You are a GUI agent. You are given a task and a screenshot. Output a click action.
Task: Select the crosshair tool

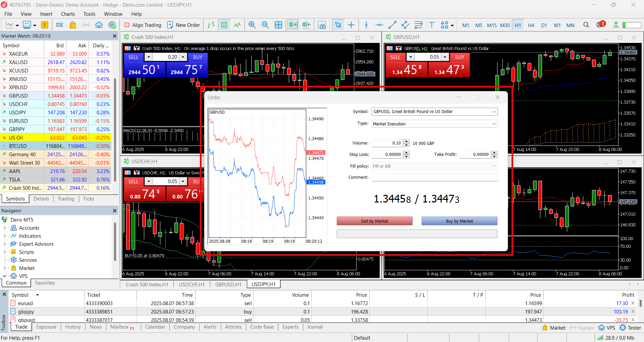[351, 25]
